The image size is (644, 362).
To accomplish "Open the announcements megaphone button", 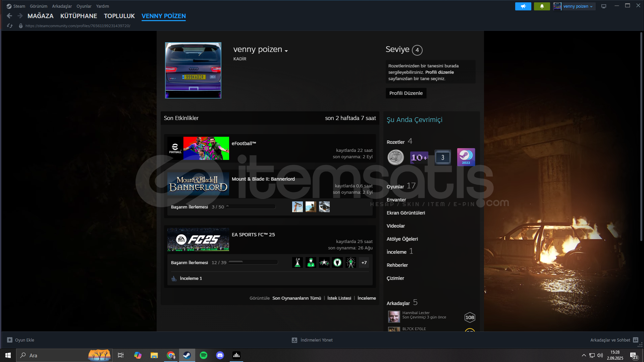I will point(523,6).
